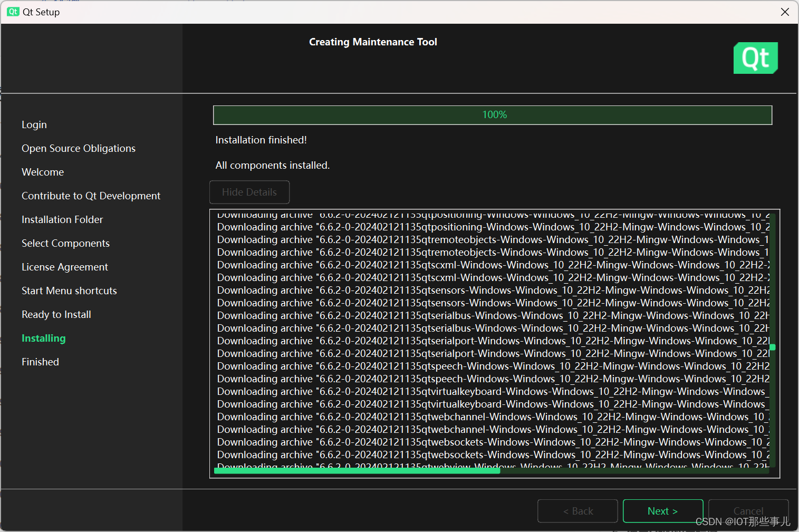
Task: Click first qtserialbus download log line
Action: click(x=493, y=315)
